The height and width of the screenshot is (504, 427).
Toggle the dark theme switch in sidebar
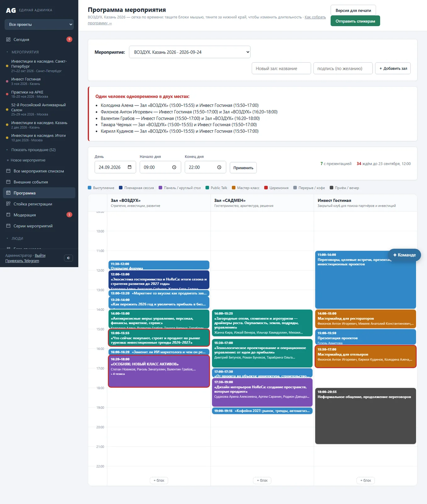point(68,258)
